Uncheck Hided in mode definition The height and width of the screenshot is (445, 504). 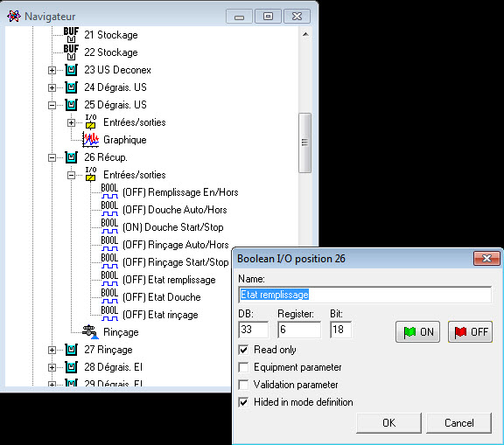click(243, 402)
